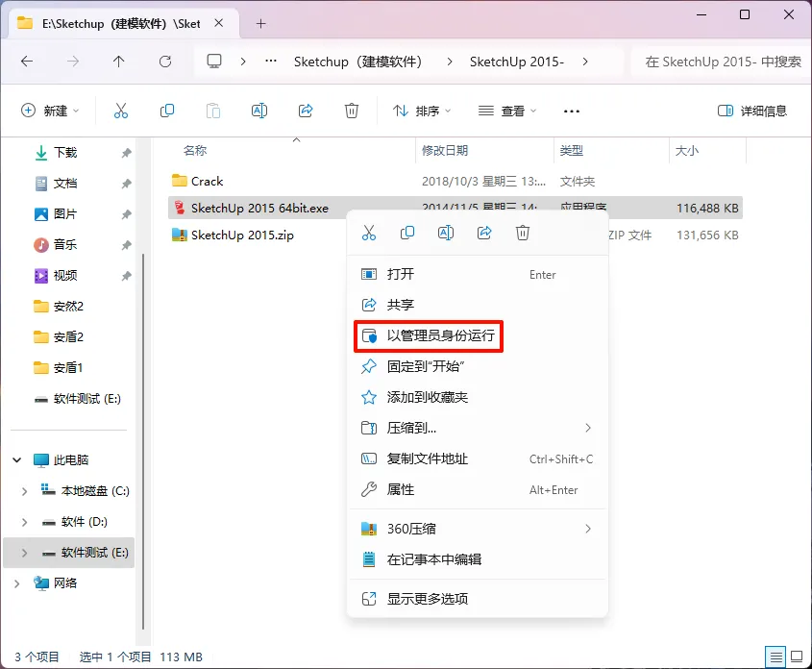The image size is (812, 669).
Task: Switch to the large thumbnails view icon
Action: pyautogui.click(x=797, y=657)
